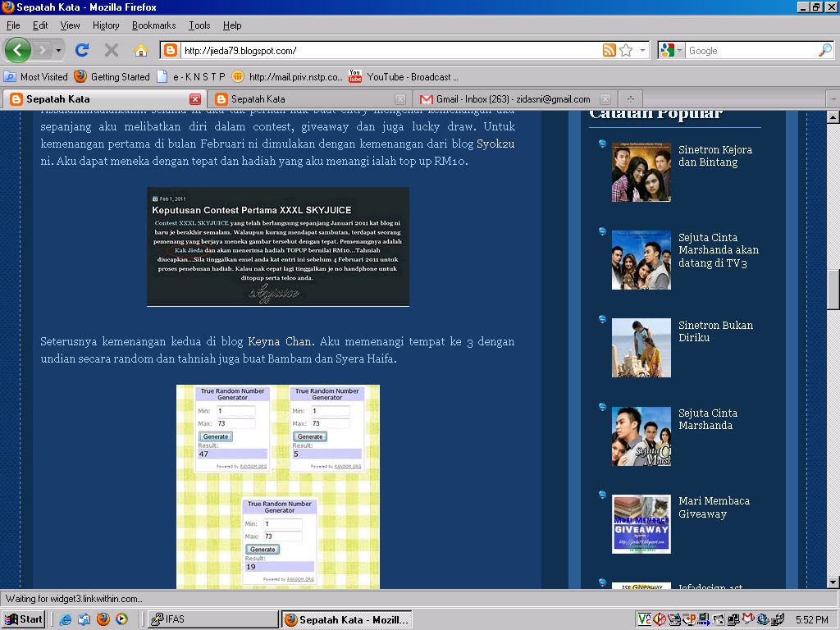This screenshot has width=840, height=630.
Task: Launch Internet Explorer from quick launch
Action: click(66, 619)
